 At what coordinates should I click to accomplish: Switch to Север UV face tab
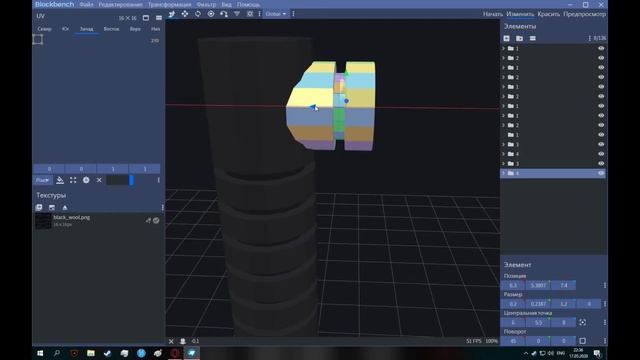point(44,29)
